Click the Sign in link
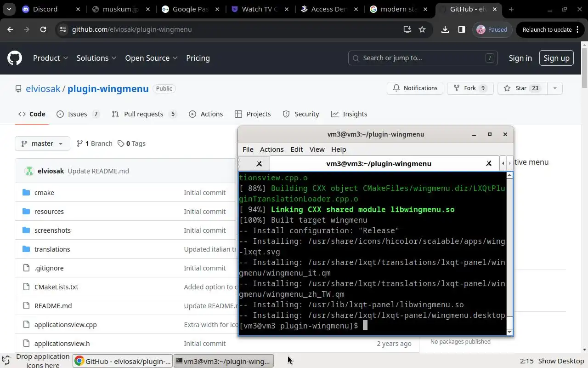This screenshot has width=588, height=368. click(x=520, y=58)
